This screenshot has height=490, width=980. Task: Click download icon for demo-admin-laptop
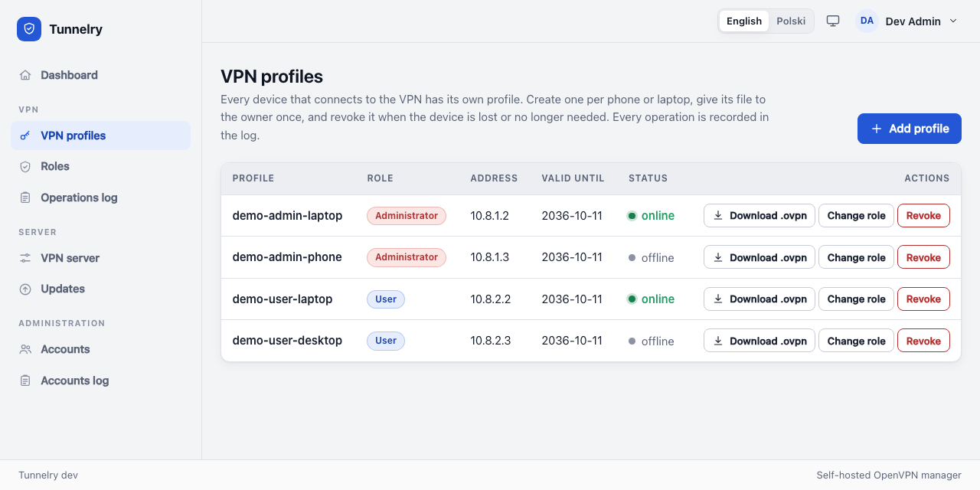[x=718, y=215]
